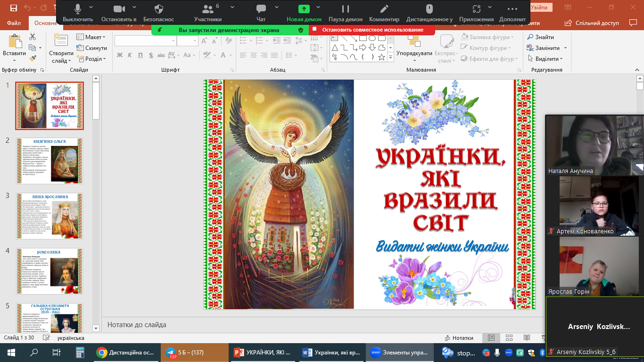The height and width of the screenshot is (362, 644).
Task: Open Zoom Дистанционное управление mouse icon
Action: pos(429,12)
